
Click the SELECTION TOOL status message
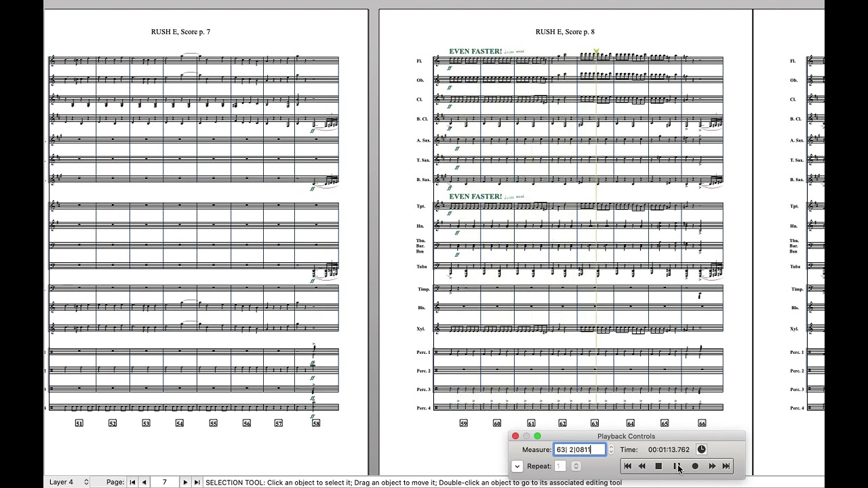414,483
